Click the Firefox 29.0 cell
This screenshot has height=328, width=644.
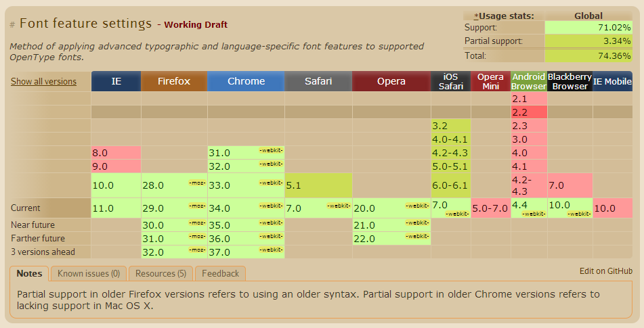174,208
